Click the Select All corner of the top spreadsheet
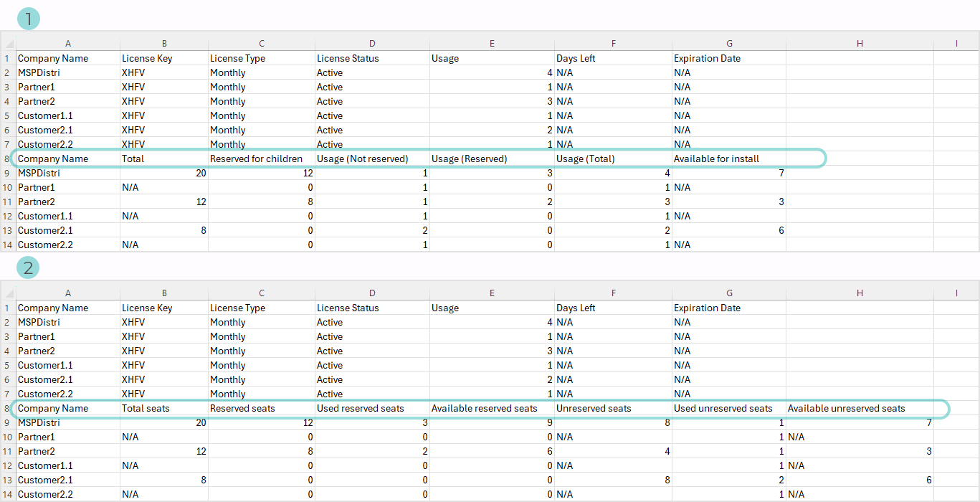 click(x=8, y=43)
